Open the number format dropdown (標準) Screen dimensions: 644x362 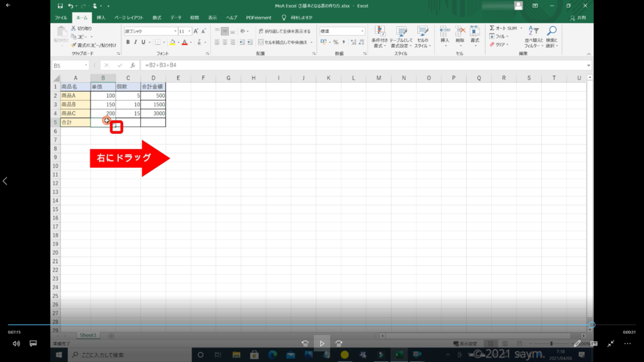point(362,31)
